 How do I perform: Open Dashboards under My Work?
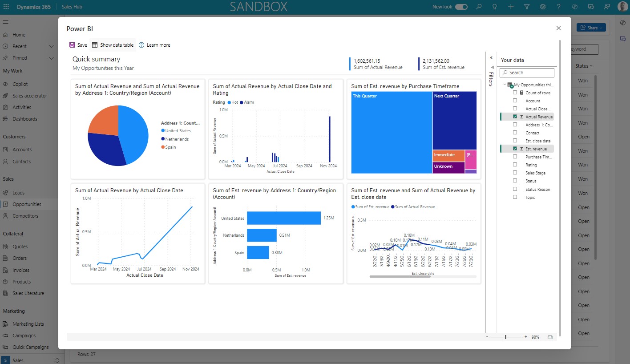tap(24, 118)
